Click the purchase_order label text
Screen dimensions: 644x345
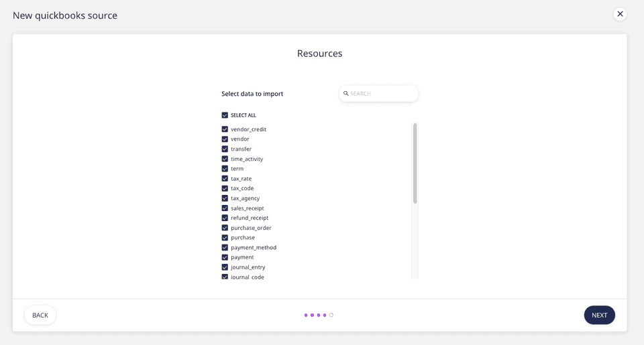pyautogui.click(x=251, y=228)
